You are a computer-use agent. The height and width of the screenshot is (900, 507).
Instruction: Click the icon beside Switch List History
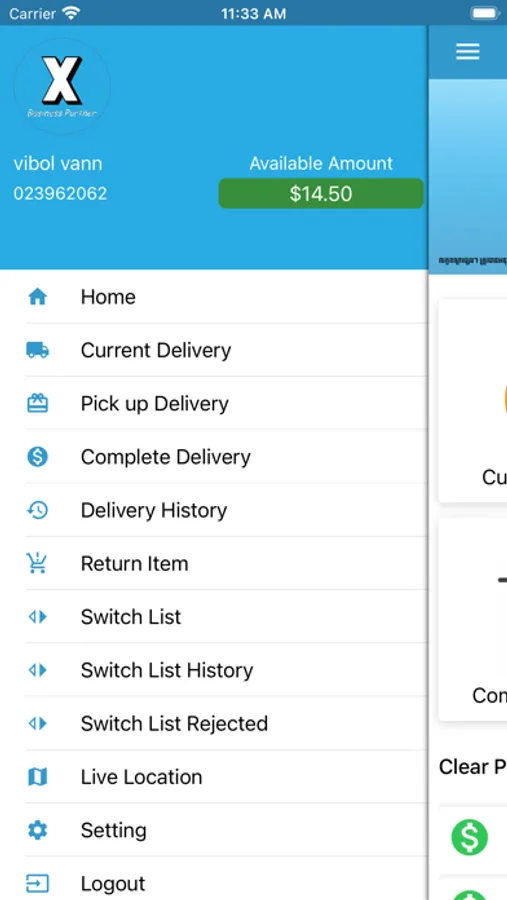coord(38,670)
